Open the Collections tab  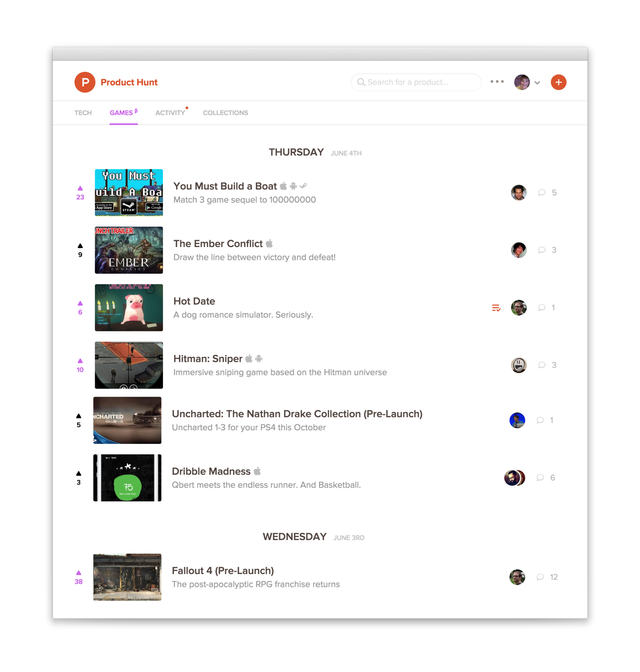[225, 113]
